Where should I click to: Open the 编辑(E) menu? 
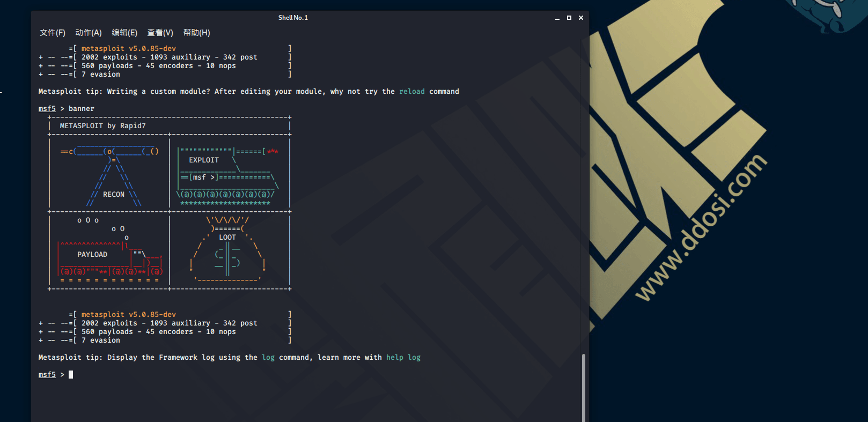pyautogui.click(x=124, y=33)
